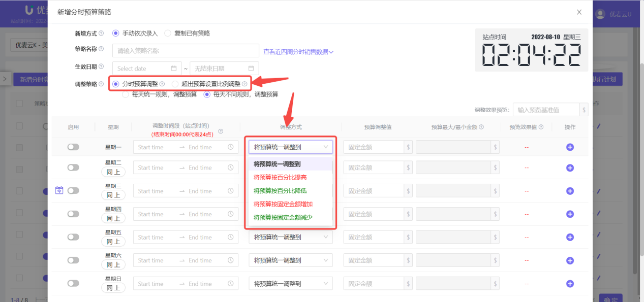
Task: Click the 同上 button under 星期四
Action: [113, 218]
